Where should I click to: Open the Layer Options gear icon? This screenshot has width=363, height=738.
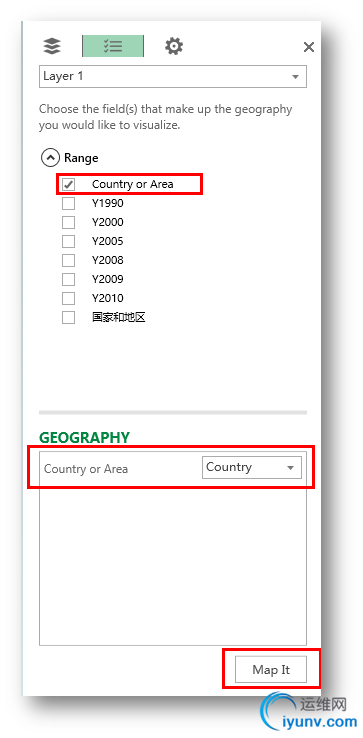coord(174,46)
